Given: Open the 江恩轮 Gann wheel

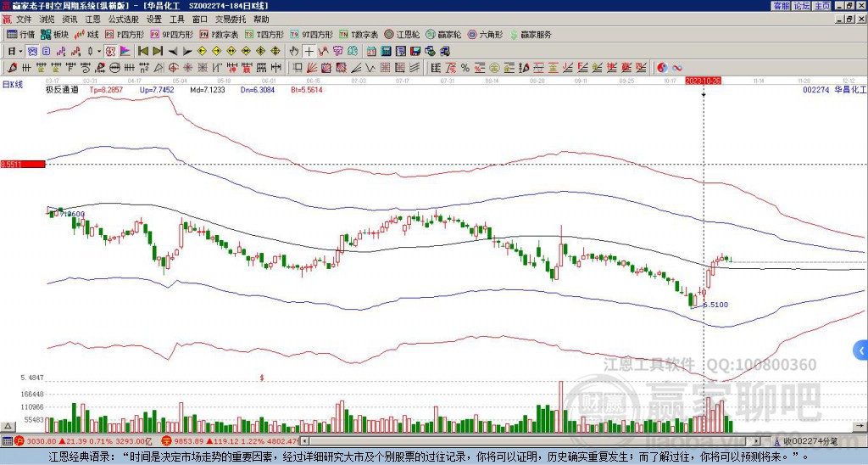Looking at the screenshot, I should [x=401, y=34].
